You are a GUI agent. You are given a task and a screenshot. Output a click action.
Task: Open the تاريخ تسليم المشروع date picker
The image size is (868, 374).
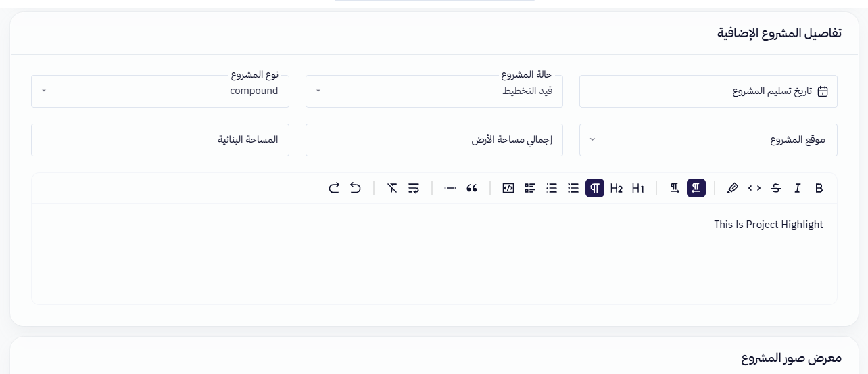(708, 91)
